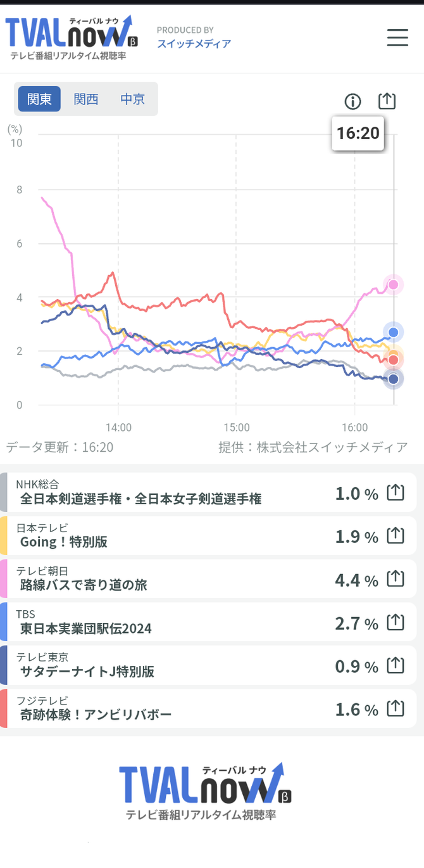Image resolution: width=424 pixels, height=868 pixels.
Task: Share the テレビ朝日 路線バス rating
Action: point(396,578)
